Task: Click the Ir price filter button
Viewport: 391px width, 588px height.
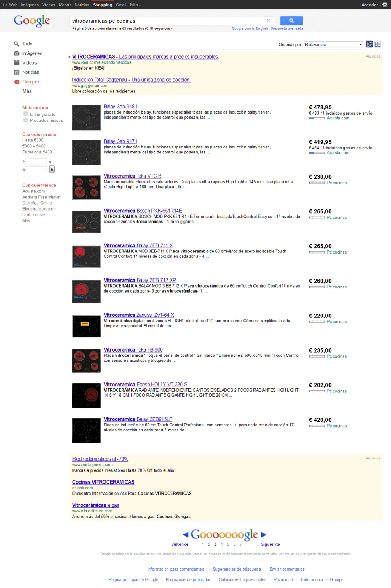Action: point(52,169)
